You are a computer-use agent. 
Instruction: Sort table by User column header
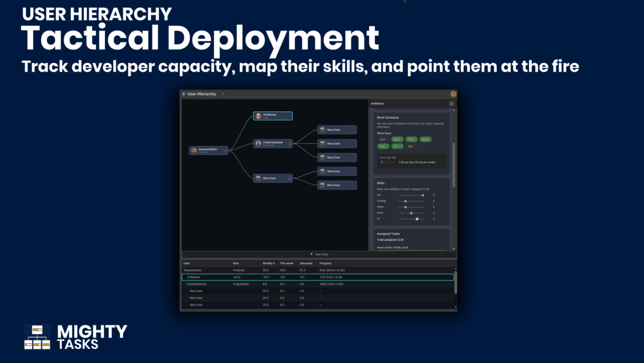(187, 263)
